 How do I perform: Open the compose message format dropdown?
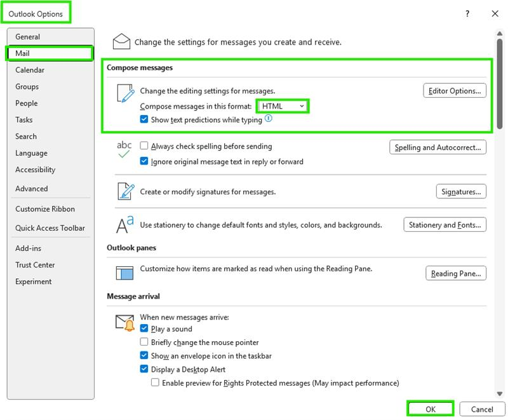click(283, 106)
